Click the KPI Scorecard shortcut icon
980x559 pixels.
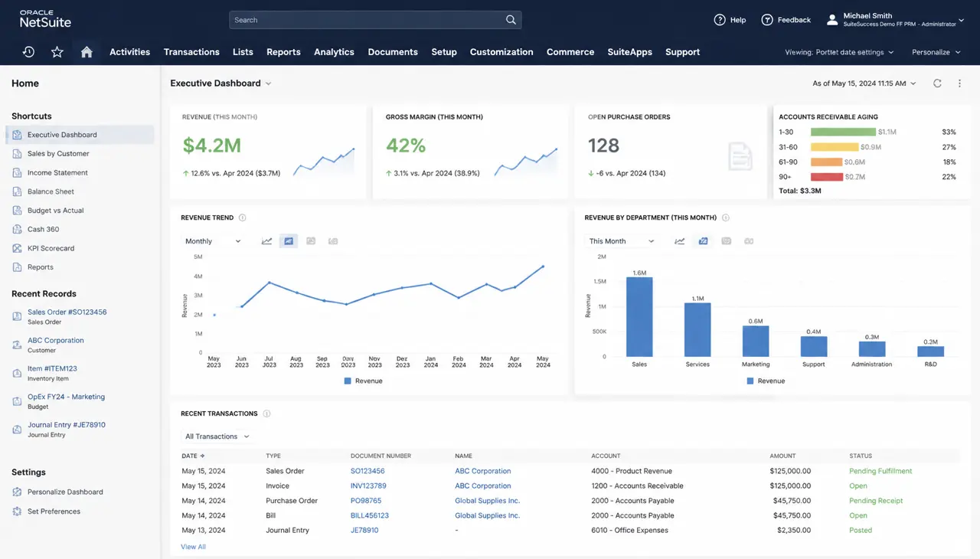[x=17, y=248]
